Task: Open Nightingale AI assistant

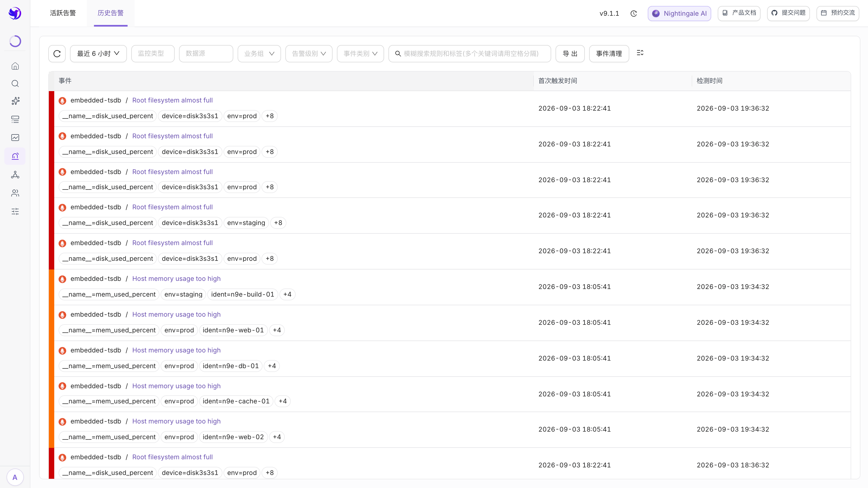Action: pyautogui.click(x=679, y=14)
